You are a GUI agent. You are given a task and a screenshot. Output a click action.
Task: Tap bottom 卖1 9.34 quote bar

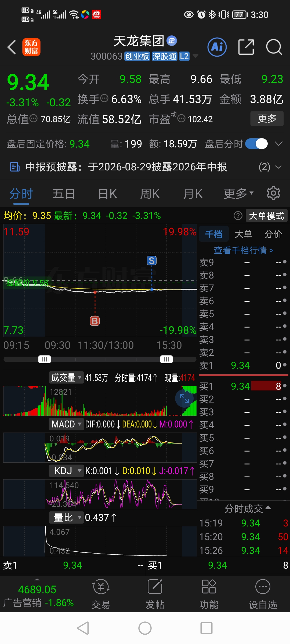[x=73, y=565]
